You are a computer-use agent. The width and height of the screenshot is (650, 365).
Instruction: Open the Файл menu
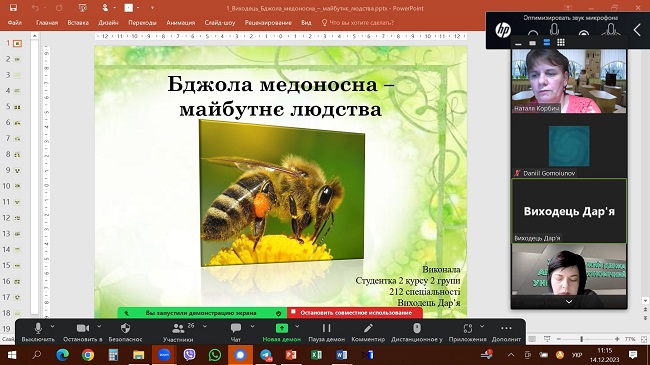(x=15, y=23)
